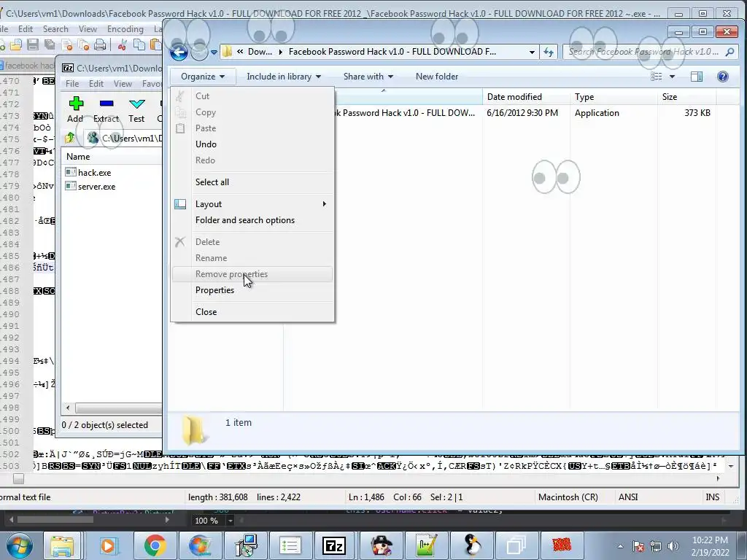Click the Dow... breadcrumb in address bar

tap(260, 52)
